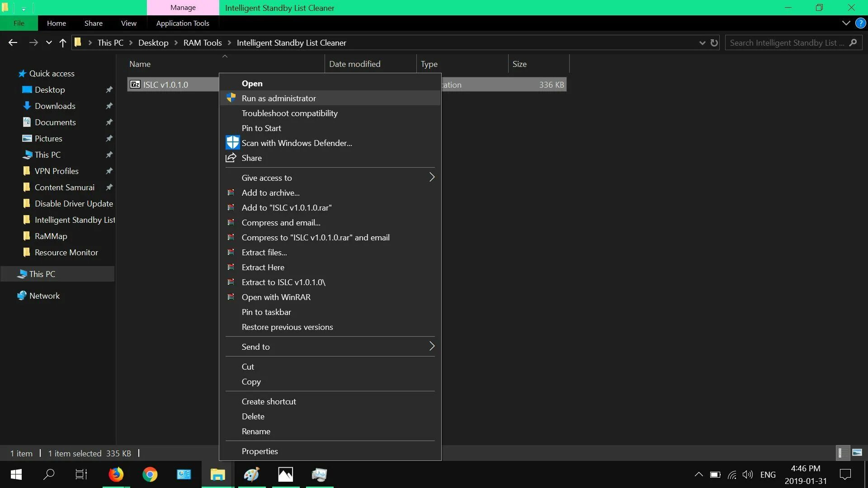Click the up-directory arrow icon
The width and height of the screenshot is (868, 488).
pyautogui.click(x=63, y=43)
